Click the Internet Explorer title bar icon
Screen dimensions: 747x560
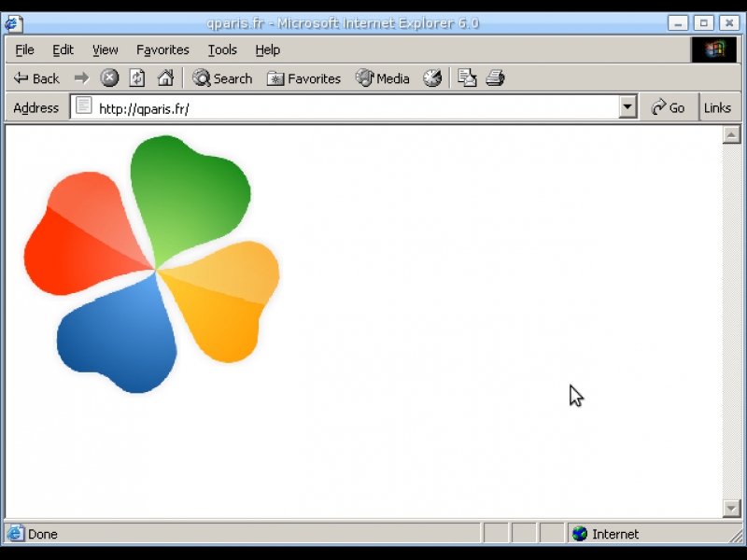coord(14,23)
